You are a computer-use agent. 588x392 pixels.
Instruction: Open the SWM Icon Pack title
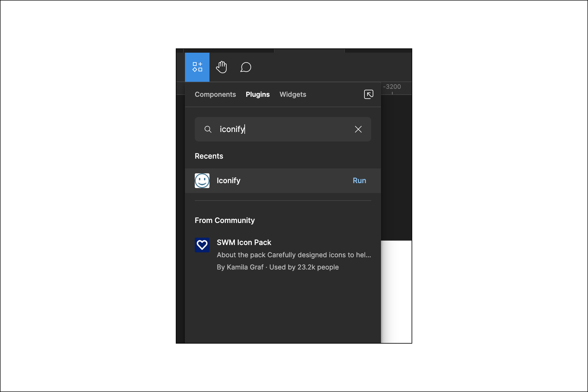[x=244, y=243]
